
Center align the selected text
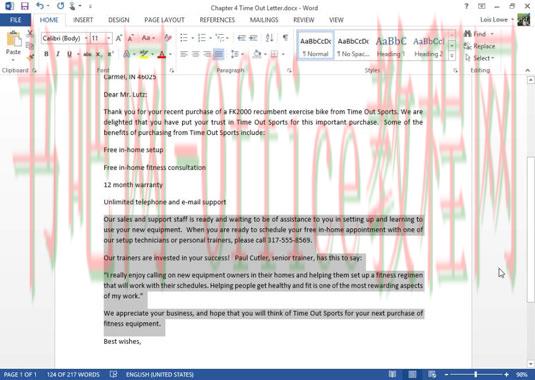pyautogui.click(x=196, y=54)
